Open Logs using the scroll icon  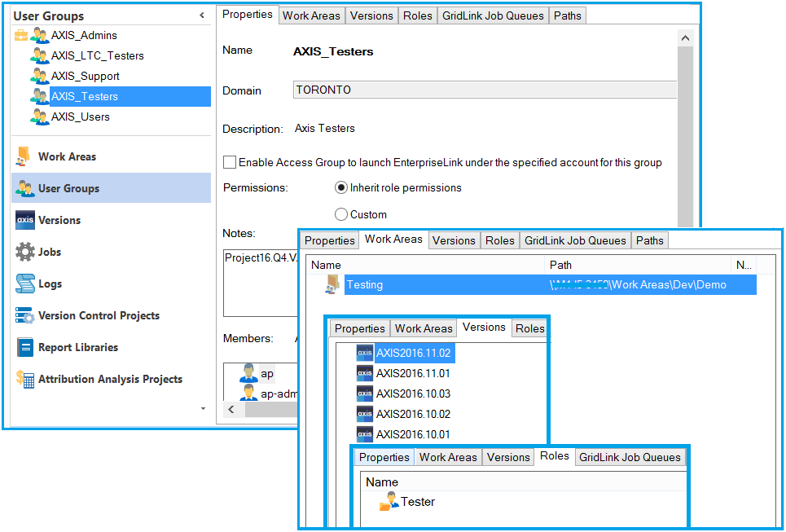pyautogui.click(x=25, y=284)
